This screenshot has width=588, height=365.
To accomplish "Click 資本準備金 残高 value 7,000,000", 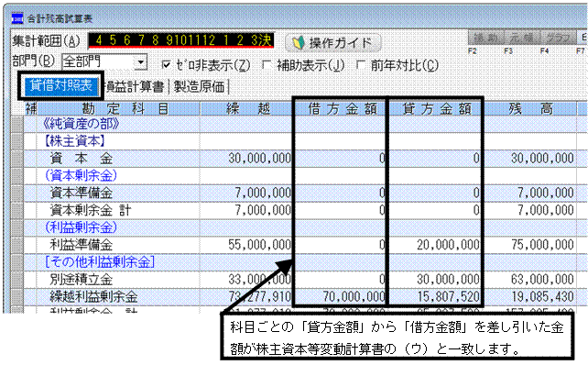I will pyautogui.click(x=546, y=193).
